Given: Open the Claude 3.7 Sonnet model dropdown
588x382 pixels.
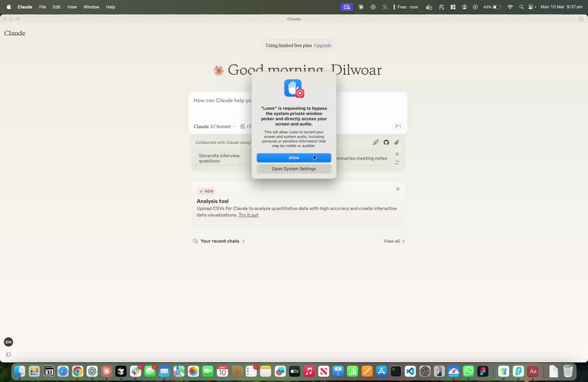Looking at the screenshot, I should 215,126.
